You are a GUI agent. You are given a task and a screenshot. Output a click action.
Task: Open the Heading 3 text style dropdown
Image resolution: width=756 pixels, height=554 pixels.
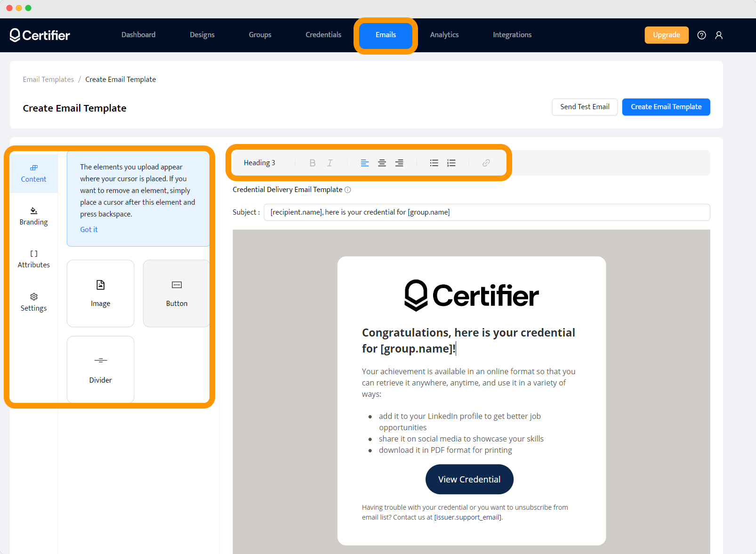coord(259,163)
